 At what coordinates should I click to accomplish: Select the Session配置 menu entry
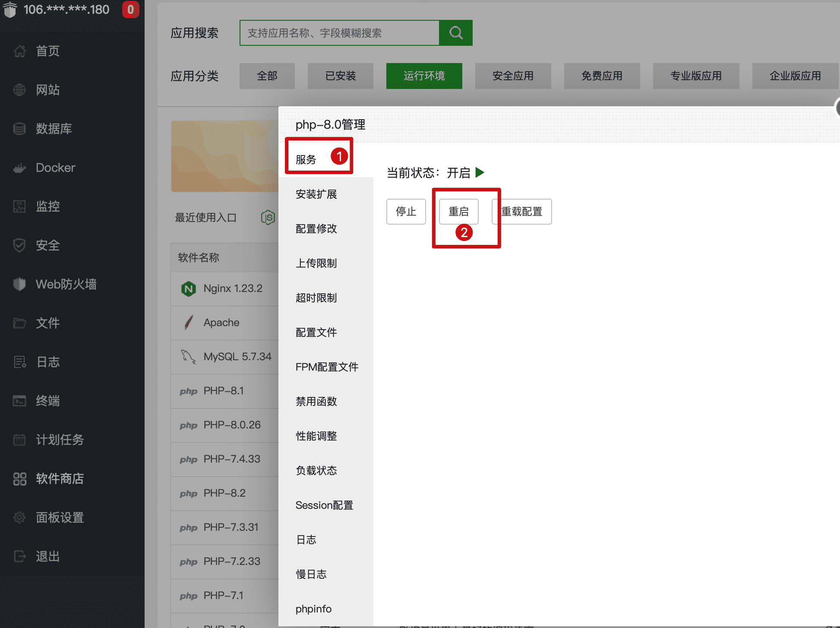pos(324,505)
